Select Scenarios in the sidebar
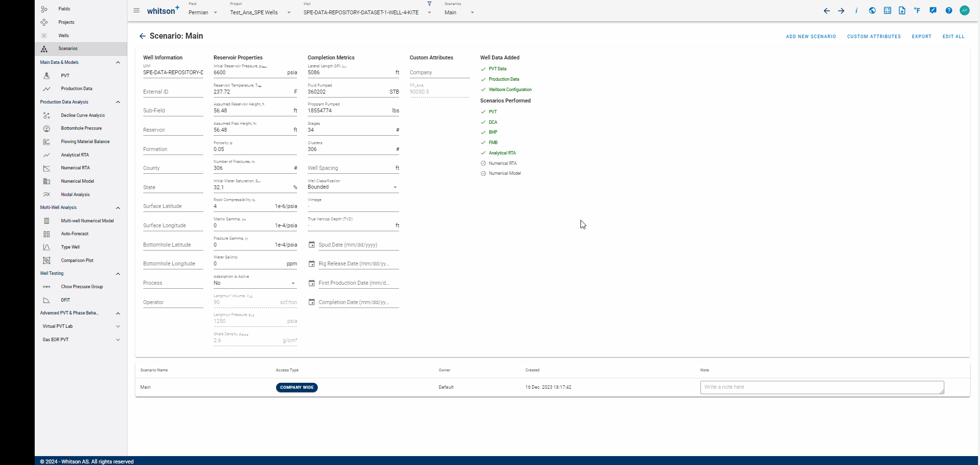The image size is (980, 465). [x=81, y=49]
